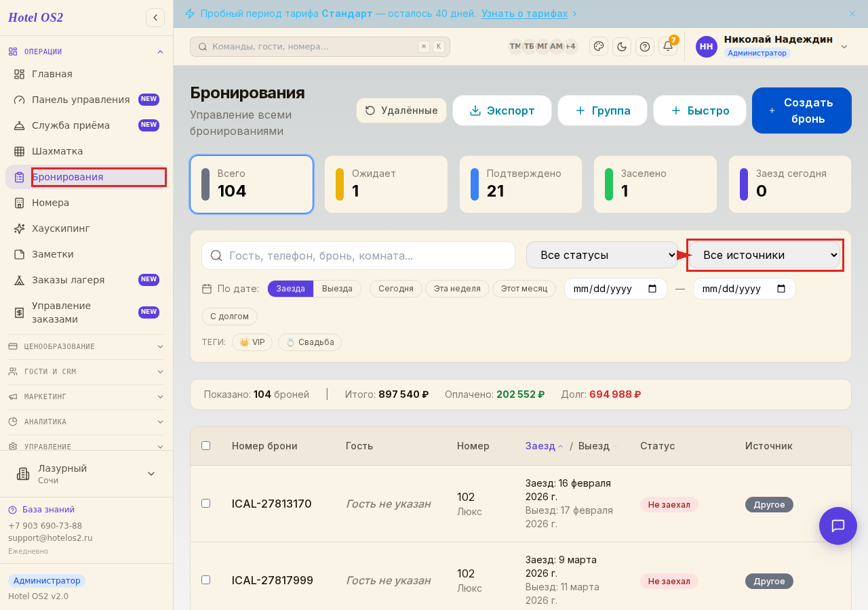Toggle dark mode moon icon
The image size is (868, 610).
(622, 46)
